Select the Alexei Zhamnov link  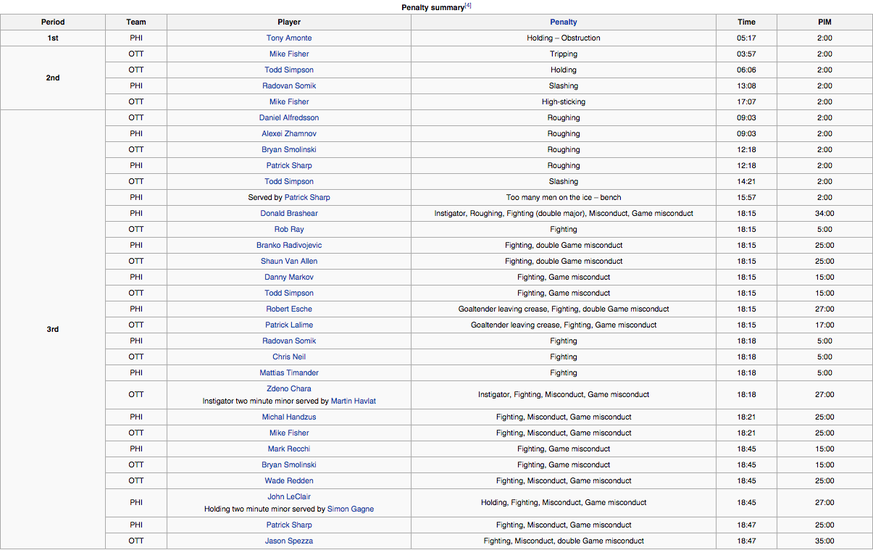point(289,134)
